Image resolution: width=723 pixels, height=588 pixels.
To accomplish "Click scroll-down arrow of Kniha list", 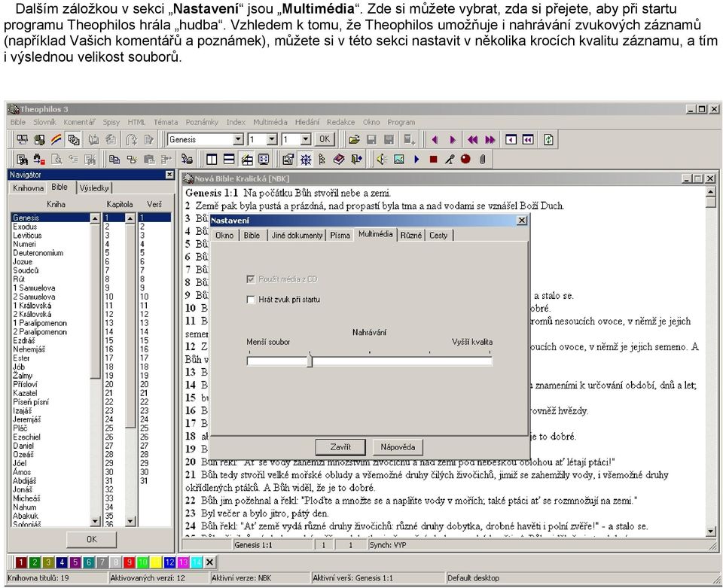I will 95,521.
